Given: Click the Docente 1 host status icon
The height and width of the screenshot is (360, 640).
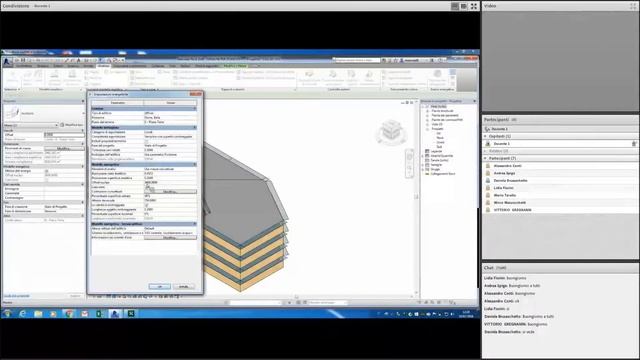Looking at the screenshot, I should pyautogui.click(x=634, y=144).
